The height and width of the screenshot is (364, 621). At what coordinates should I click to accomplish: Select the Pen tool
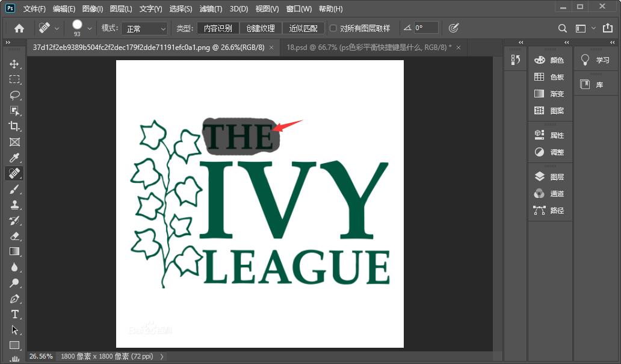tap(14, 298)
